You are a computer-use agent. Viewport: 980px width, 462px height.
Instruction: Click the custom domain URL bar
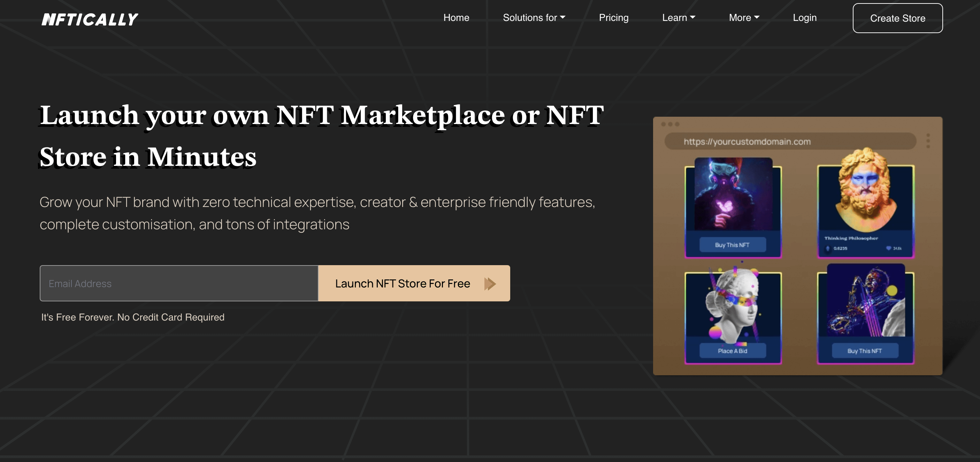click(790, 141)
